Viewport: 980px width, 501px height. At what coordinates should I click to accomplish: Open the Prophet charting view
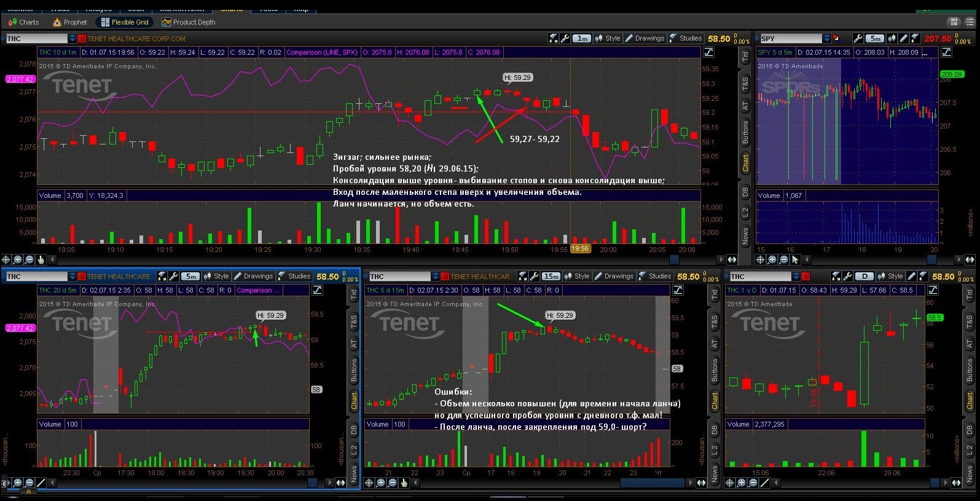pos(69,22)
